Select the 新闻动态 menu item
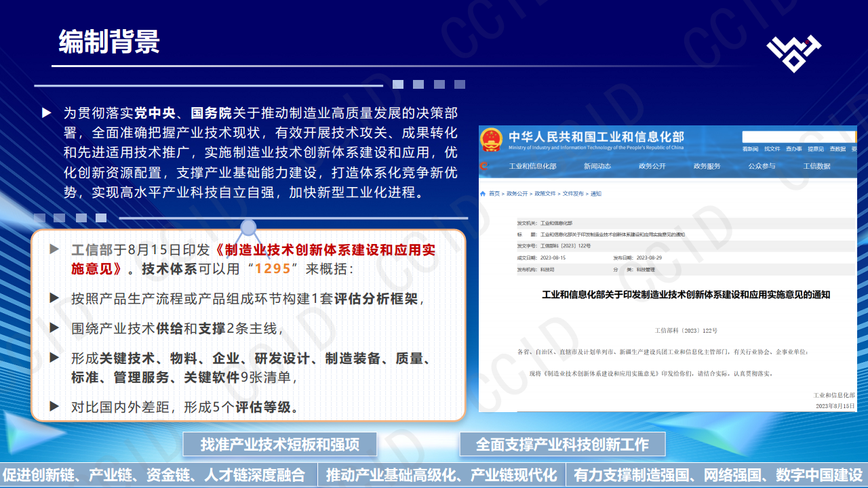Image resolution: width=868 pixels, height=488 pixels. (x=598, y=167)
